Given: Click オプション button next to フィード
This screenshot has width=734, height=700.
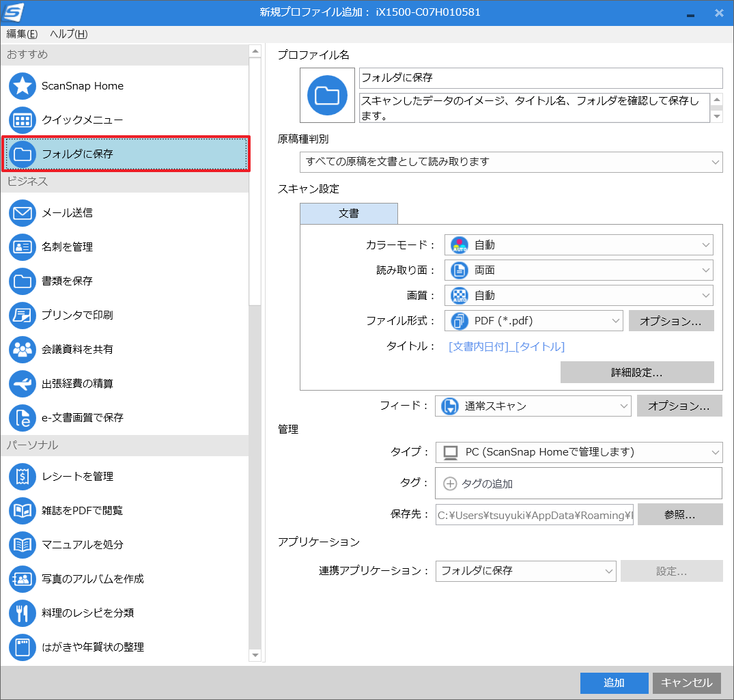Looking at the screenshot, I should (679, 406).
